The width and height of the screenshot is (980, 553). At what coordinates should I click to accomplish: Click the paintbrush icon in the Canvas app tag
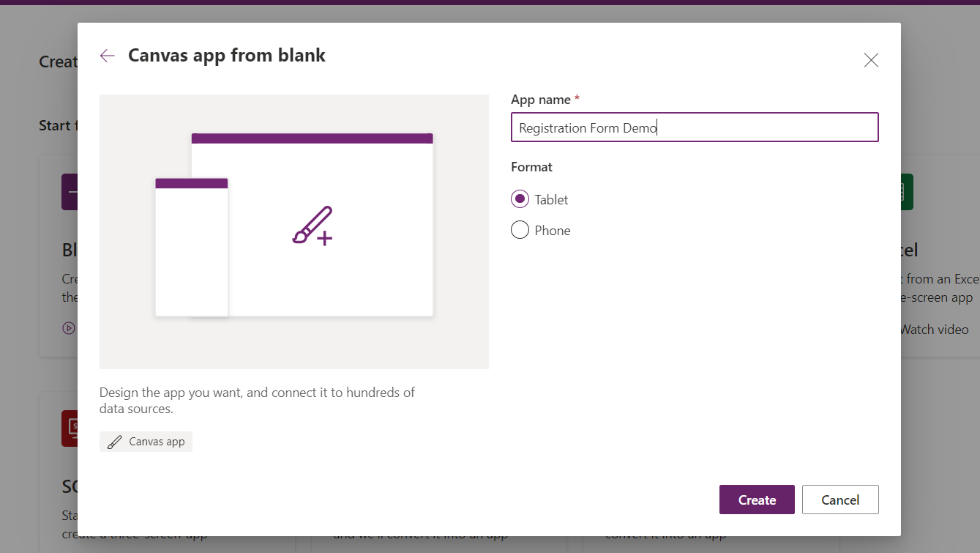click(114, 442)
